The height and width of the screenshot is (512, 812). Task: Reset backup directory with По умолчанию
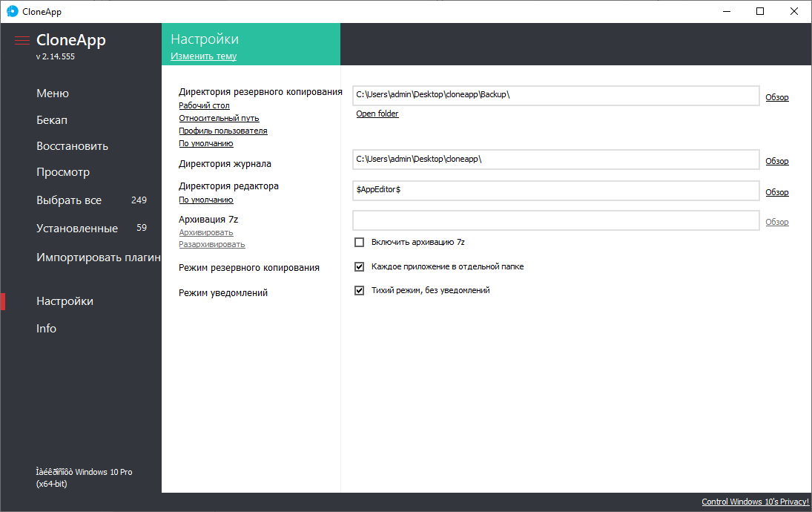point(206,143)
